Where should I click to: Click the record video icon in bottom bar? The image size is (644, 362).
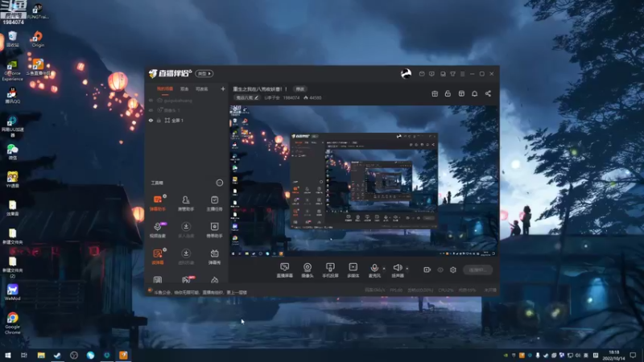pos(427,269)
